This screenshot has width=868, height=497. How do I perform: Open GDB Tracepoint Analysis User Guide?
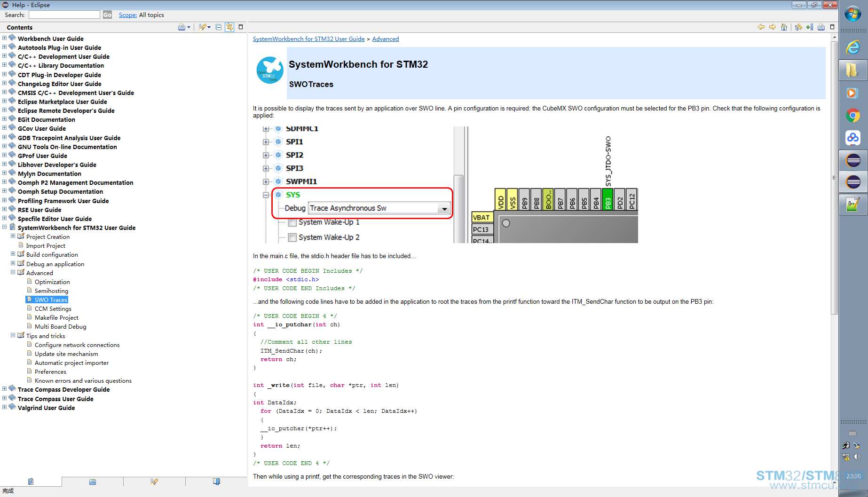(x=69, y=138)
